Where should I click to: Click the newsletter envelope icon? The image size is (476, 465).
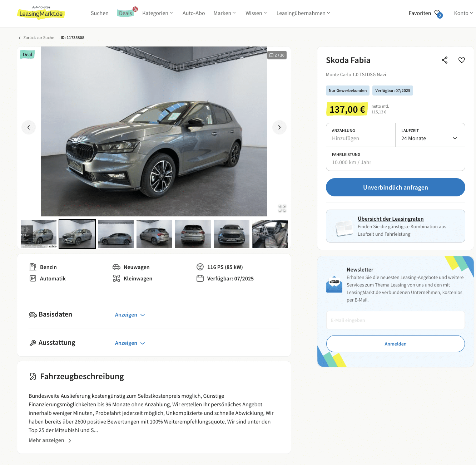pos(334,284)
